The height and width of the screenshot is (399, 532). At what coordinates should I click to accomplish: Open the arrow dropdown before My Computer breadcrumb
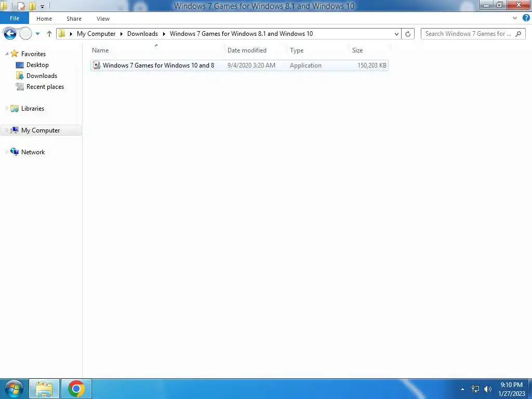[x=71, y=34]
